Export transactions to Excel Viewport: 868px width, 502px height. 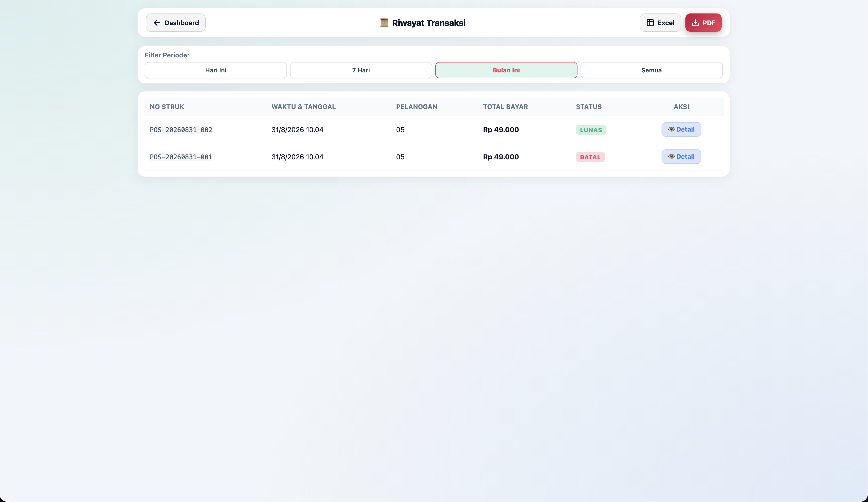coord(660,23)
